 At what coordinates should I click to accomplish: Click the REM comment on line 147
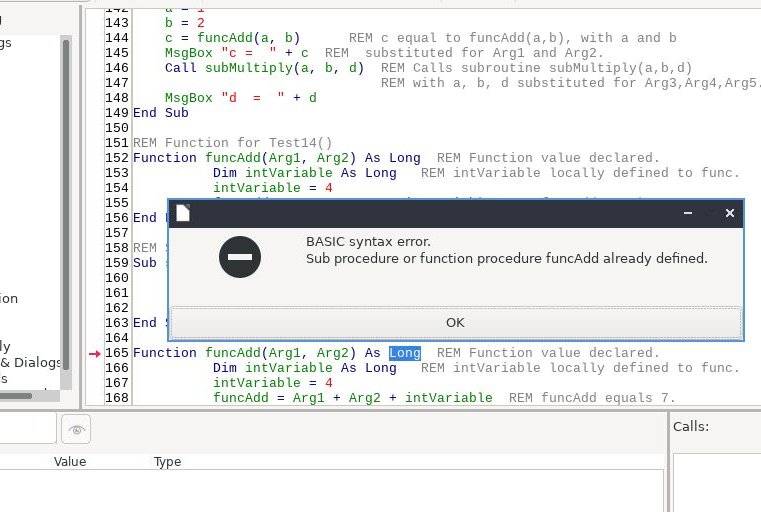click(x=569, y=83)
